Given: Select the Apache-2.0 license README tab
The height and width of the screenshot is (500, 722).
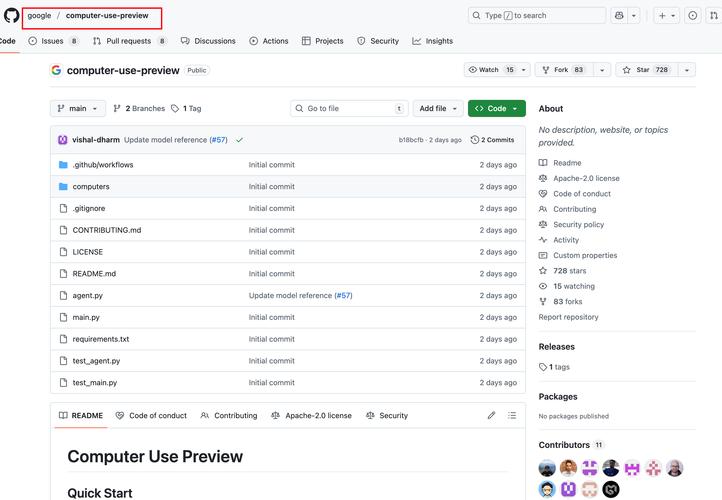Looking at the screenshot, I should pyautogui.click(x=311, y=415).
